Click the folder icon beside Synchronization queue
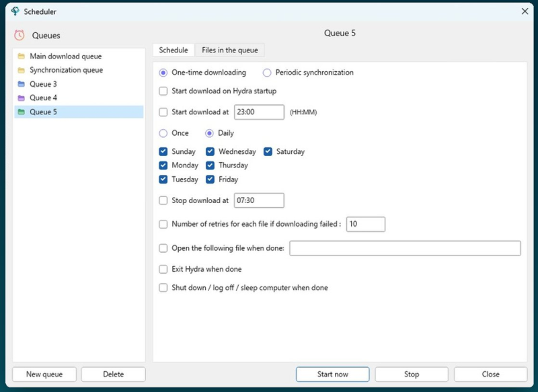The image size is (538, 392). click(x=22, y=70)
